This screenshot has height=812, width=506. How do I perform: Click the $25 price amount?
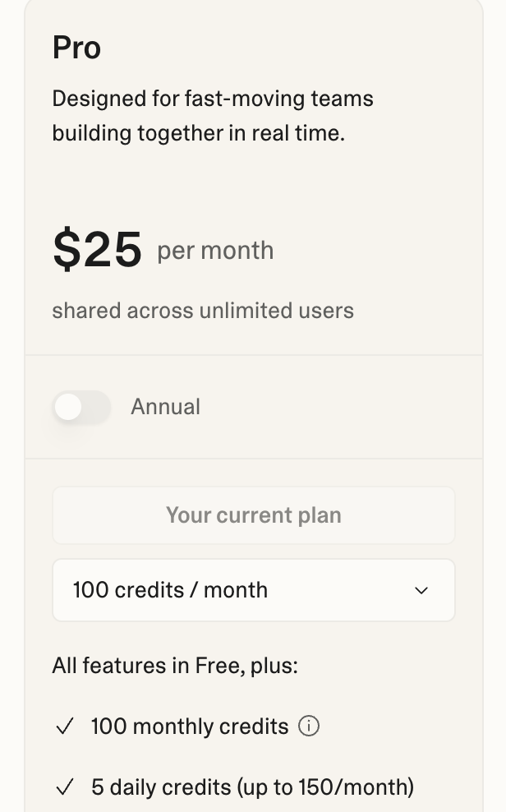pos(97,250)
